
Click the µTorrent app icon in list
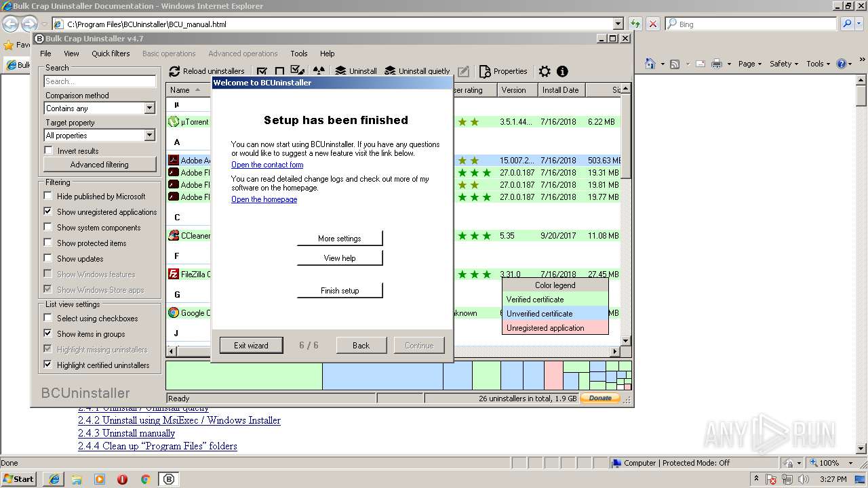pyautogui.click(x=174, y=122)
